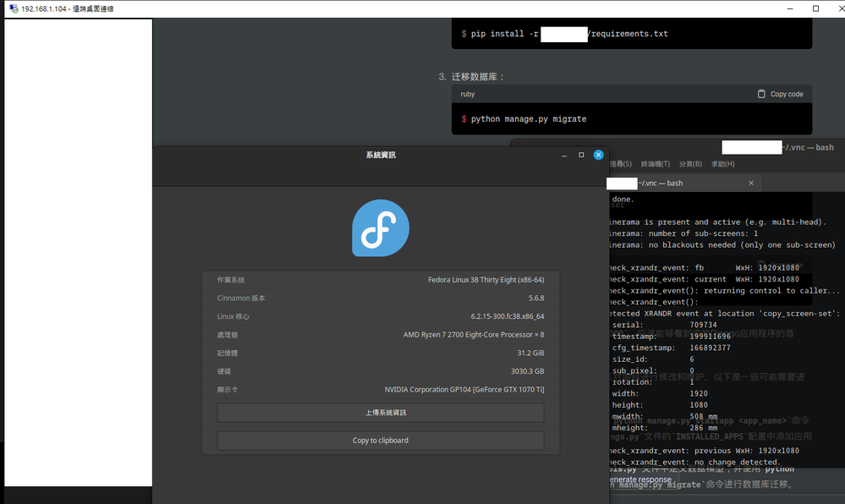Minimize the 系統資訊 window
Screen dimensions: 845x504
(x=564, y=156)
